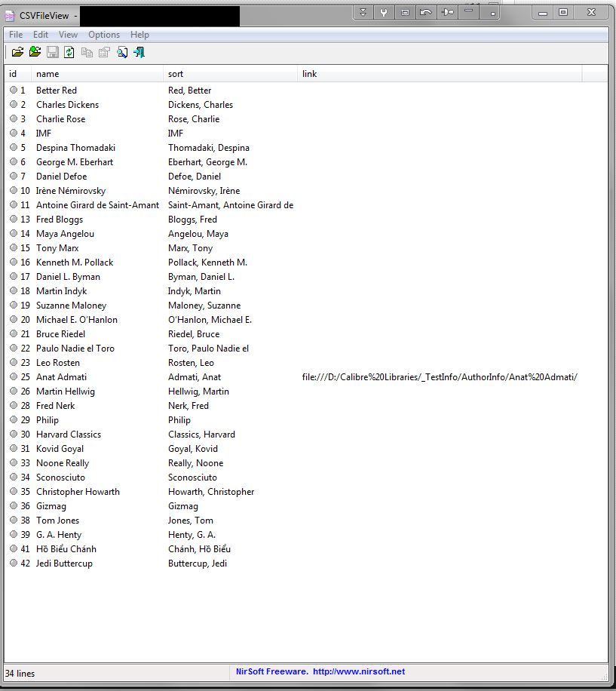
Task: Select the Anat Admati file link cell
Action: [440, 376]
